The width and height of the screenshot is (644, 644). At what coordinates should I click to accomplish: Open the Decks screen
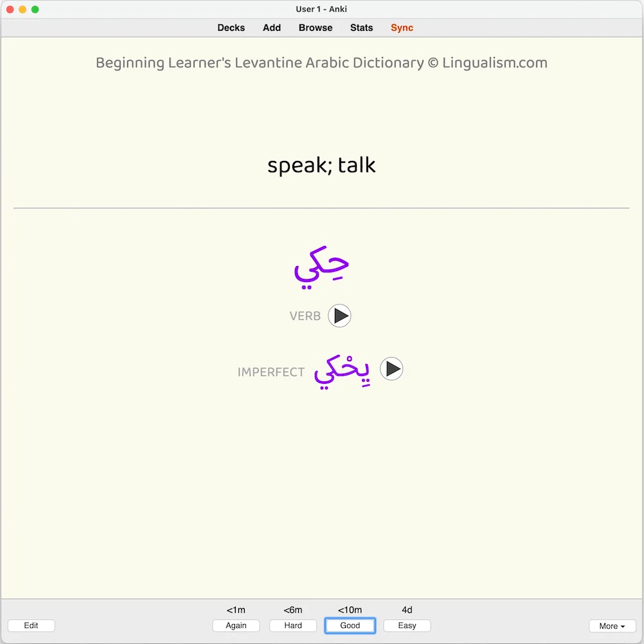click(x=231, y=28)
